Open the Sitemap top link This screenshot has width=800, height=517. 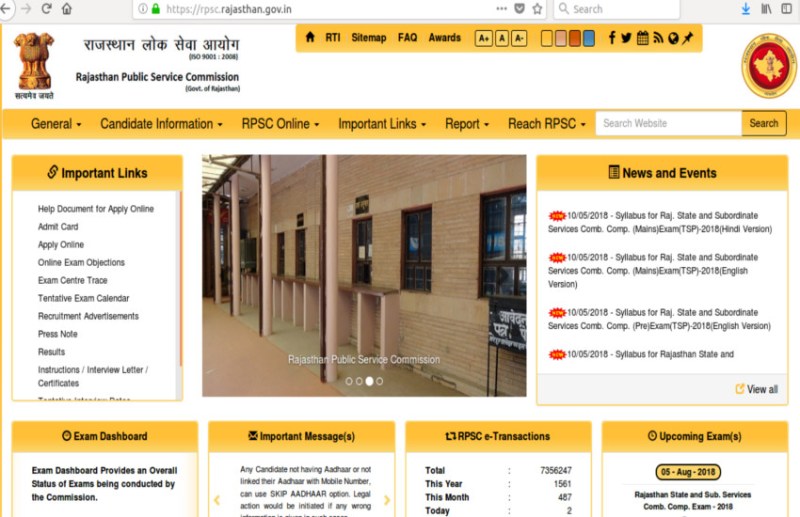pyautogui.click(x=368, y=38)
